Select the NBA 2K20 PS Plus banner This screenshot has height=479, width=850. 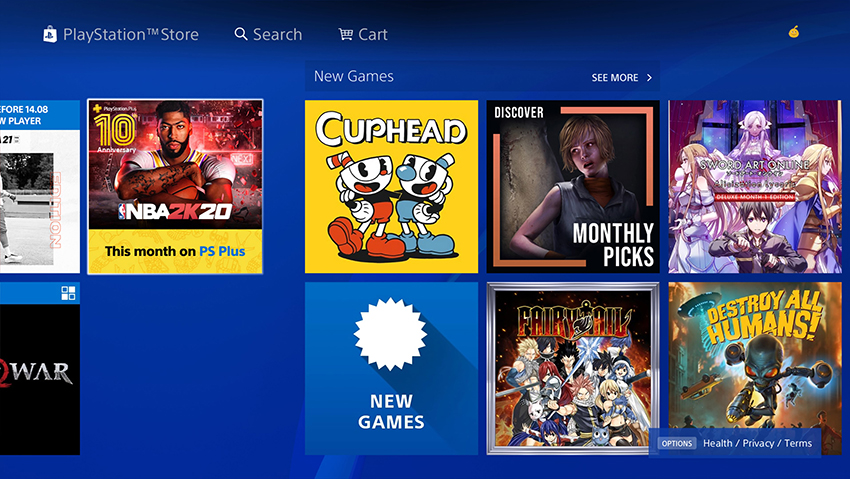point(175,186)
